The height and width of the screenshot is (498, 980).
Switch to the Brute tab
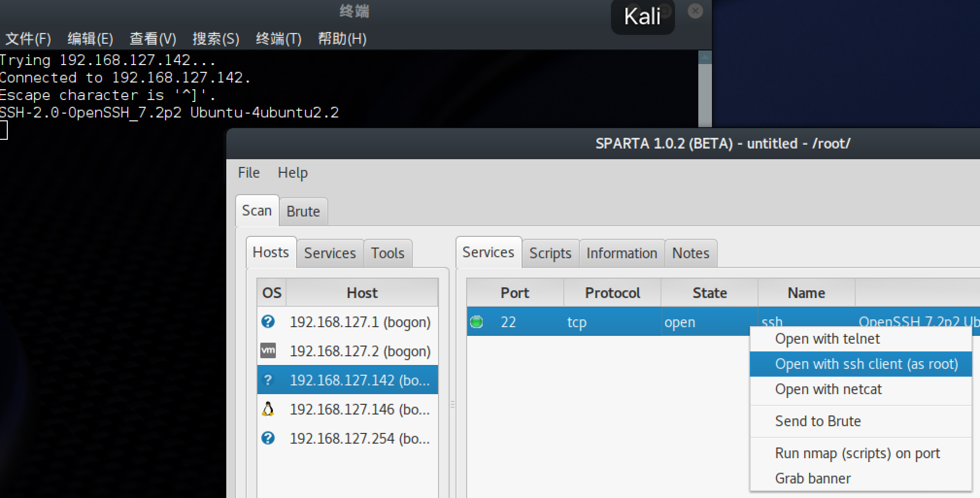[x=303, y=212]
